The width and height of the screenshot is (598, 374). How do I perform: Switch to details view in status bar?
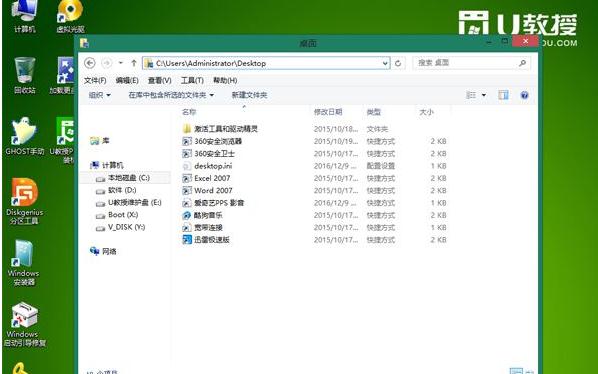[x=516, y=371]
